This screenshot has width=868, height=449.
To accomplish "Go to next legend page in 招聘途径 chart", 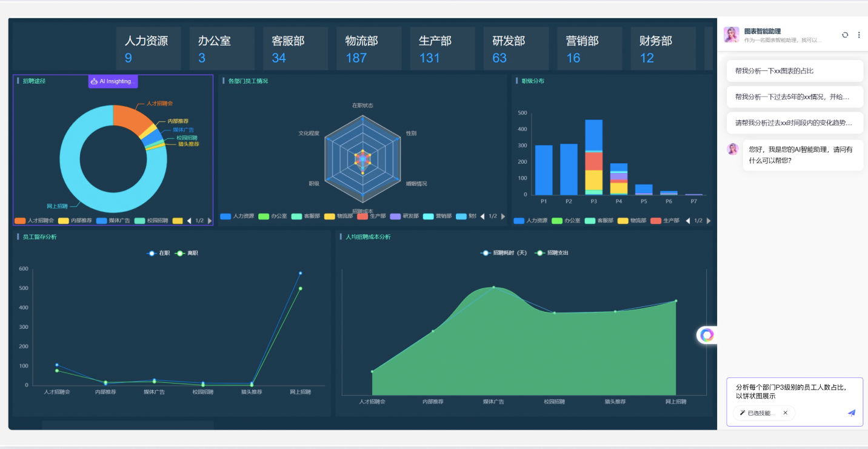I will click(x=210, y=221).
